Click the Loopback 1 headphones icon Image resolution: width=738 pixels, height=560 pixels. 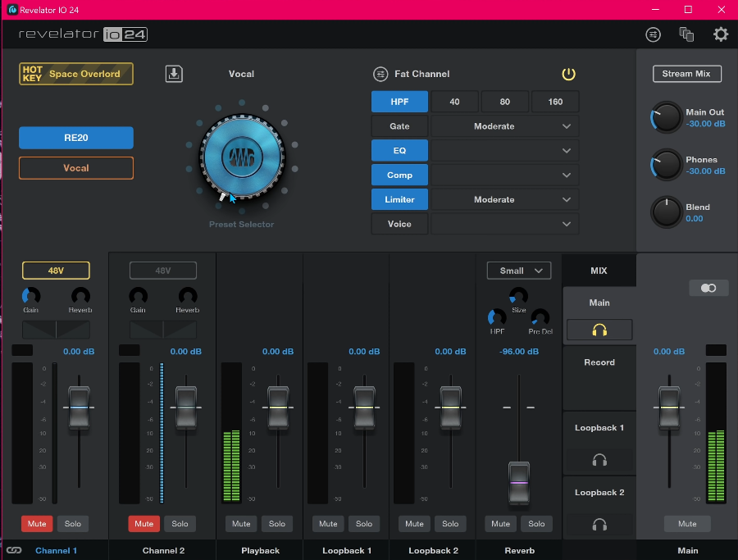pyautogui.click(x=599, y=460)
